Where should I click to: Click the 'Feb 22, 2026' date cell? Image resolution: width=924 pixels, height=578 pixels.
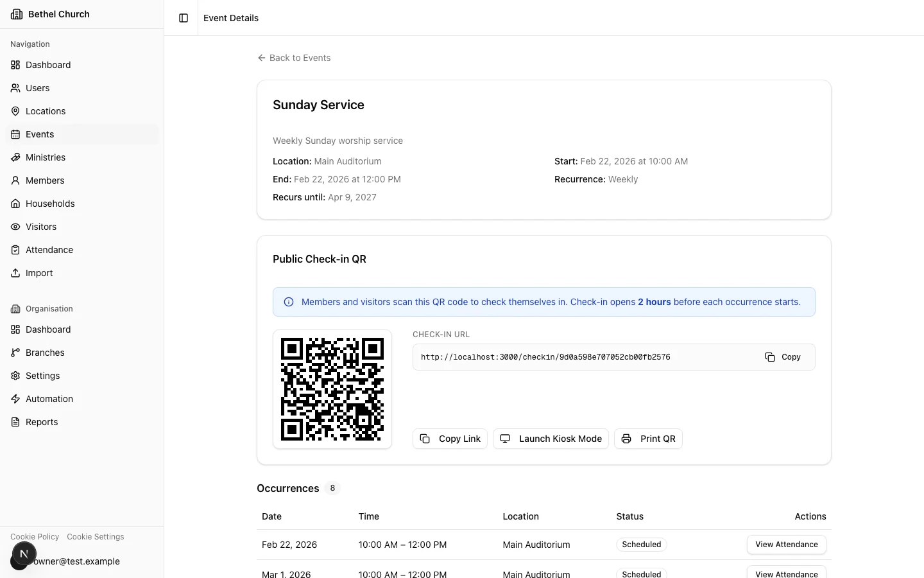289,545
